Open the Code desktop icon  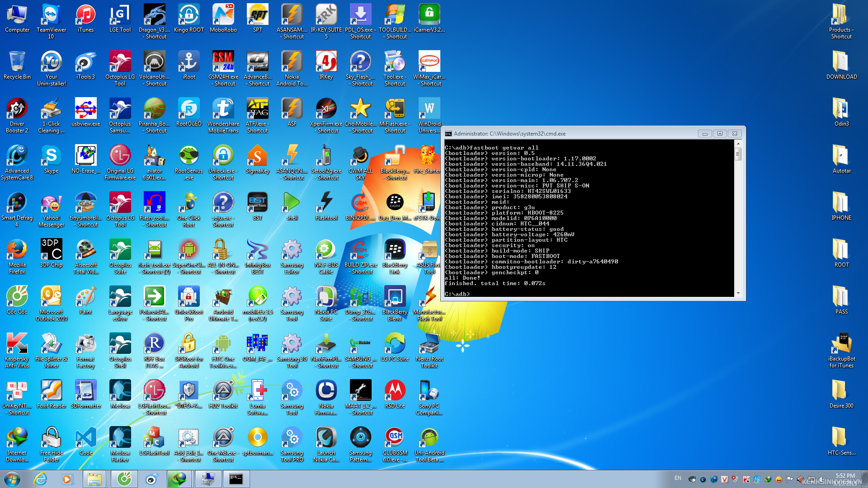point(85,441)
